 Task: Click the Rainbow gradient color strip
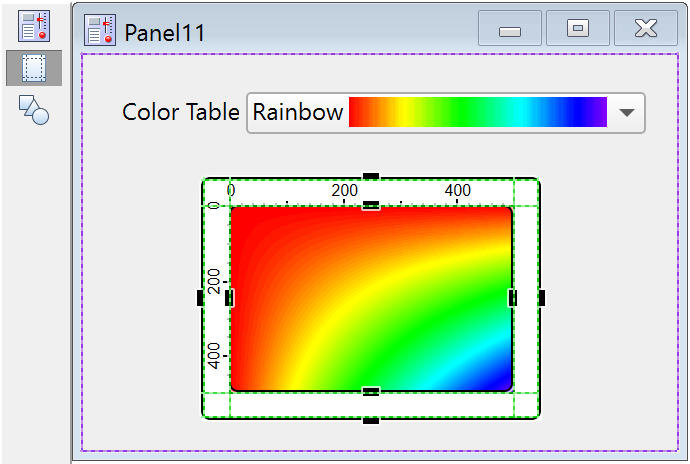[477, 112]
